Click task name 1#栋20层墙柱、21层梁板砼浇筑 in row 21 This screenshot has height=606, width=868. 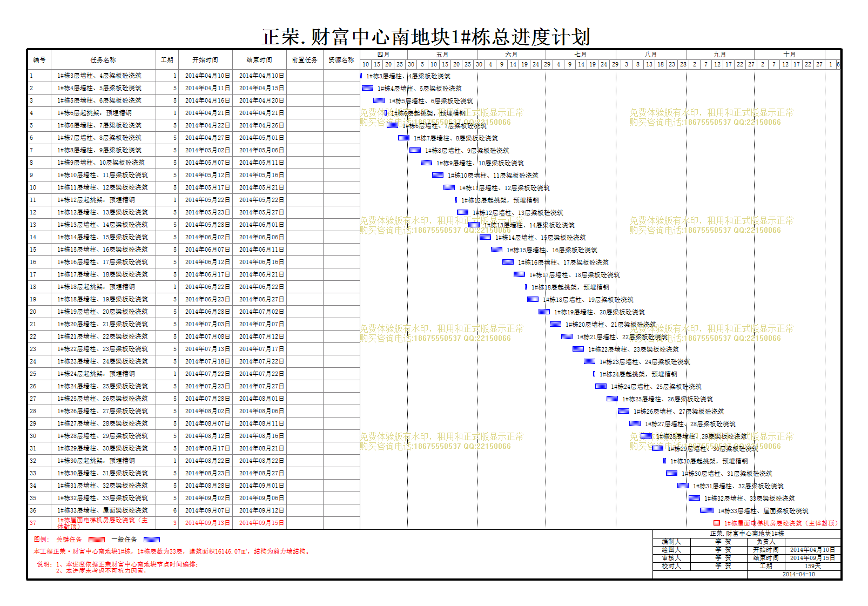[x=103, y=324]
